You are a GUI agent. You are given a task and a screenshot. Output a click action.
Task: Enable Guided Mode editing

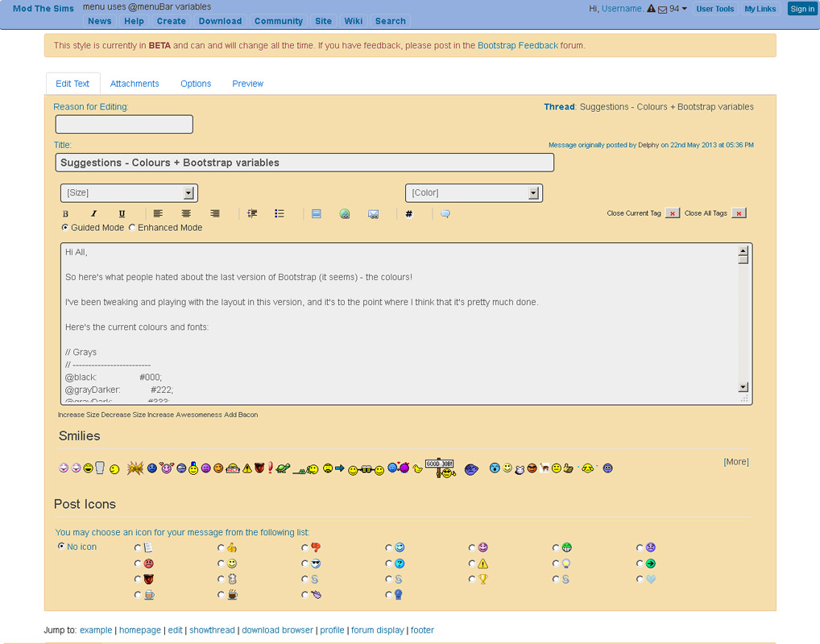tap(65, 227)
